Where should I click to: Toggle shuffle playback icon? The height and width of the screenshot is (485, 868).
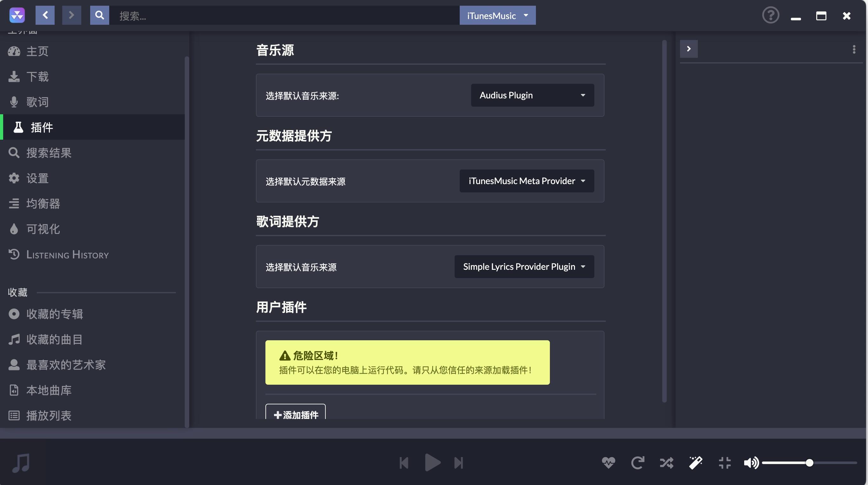coord(666,463)
